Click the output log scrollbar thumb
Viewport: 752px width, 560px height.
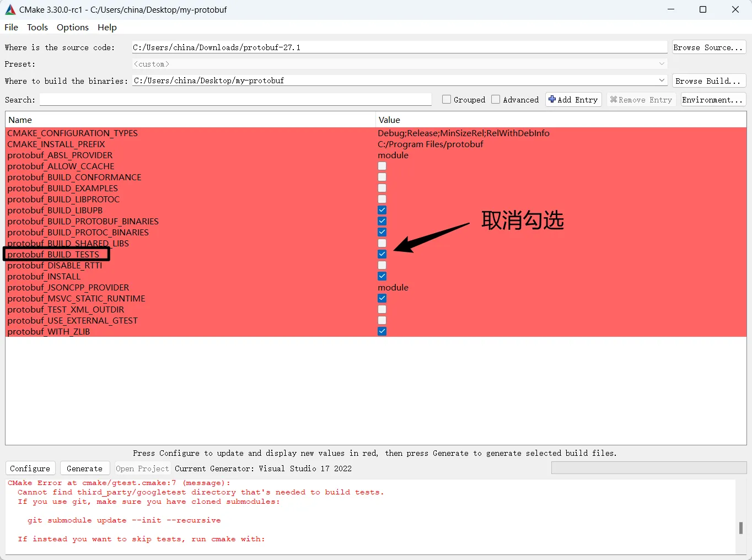740,528
